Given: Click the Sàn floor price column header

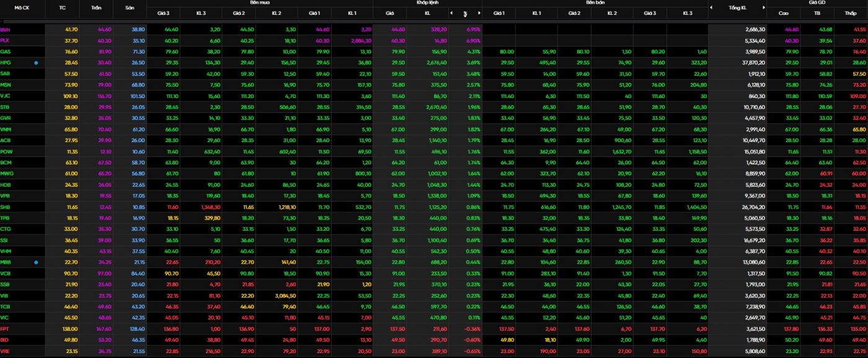Looking at the screenshot, I should [130, 7].
